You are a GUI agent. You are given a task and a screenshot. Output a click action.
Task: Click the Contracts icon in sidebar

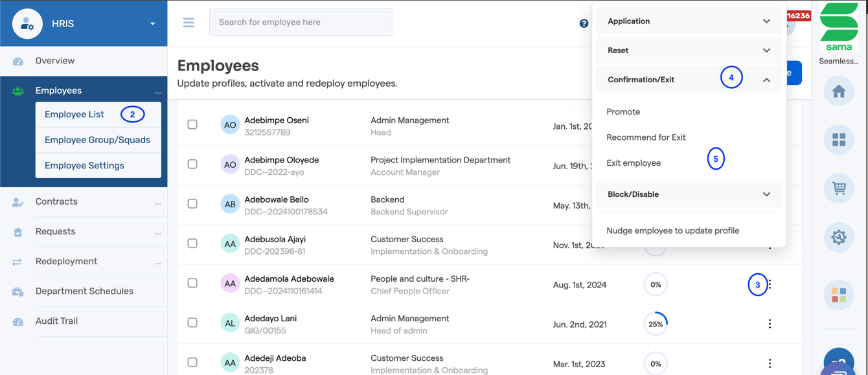point(17,203)
